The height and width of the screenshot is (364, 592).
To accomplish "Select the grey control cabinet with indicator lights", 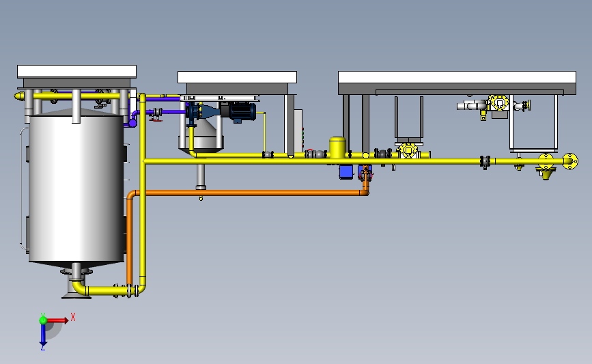I will pyautogui.click(x=298, y=131).
